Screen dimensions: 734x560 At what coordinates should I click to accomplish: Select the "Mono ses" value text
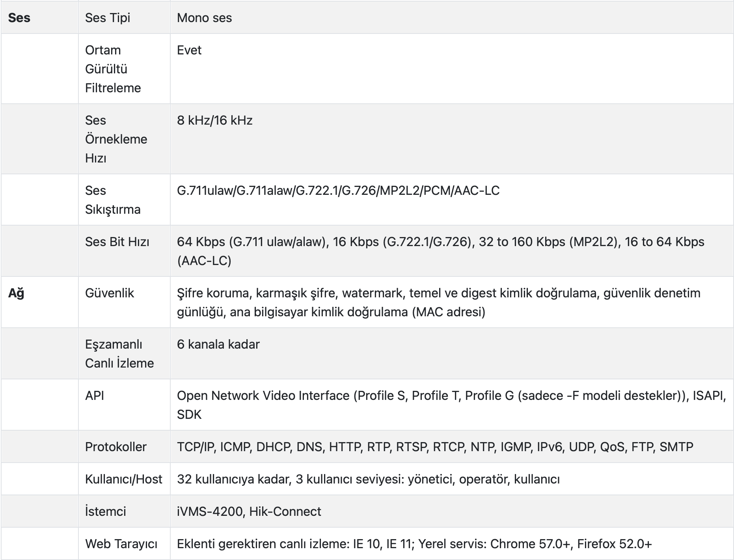204,18
